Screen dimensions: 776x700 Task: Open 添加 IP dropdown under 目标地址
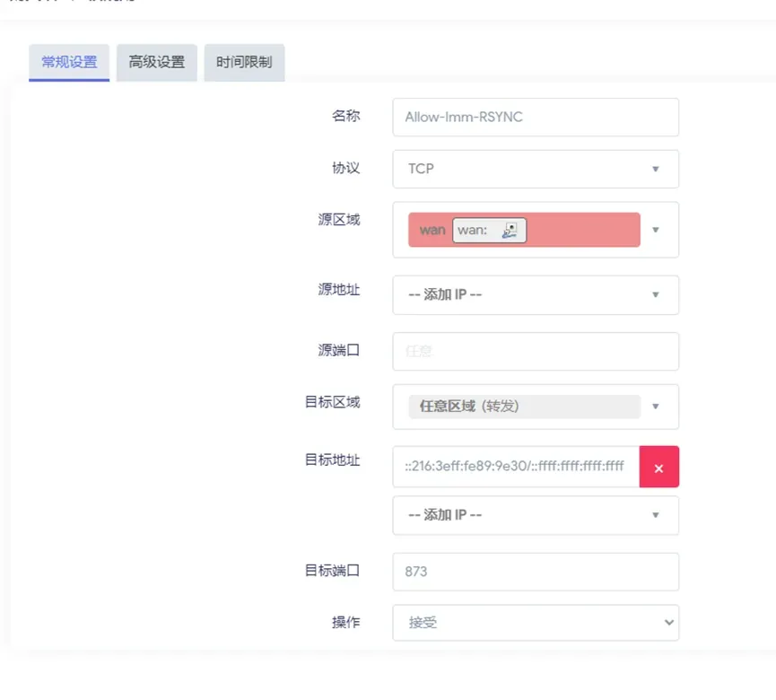(x=536, y=515)
